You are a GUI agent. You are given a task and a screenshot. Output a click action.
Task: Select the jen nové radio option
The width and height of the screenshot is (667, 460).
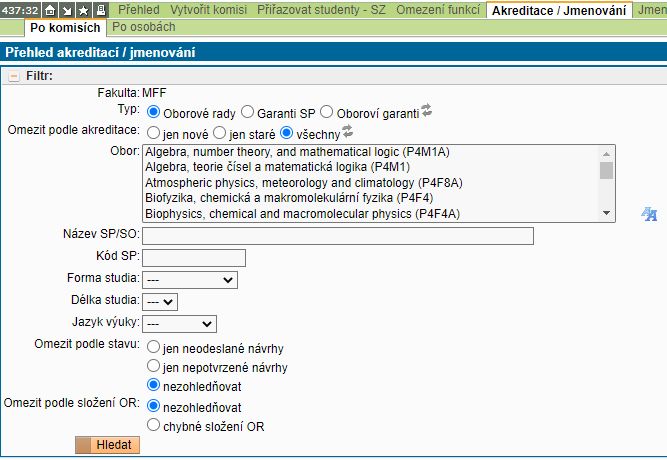pos(153,132)
